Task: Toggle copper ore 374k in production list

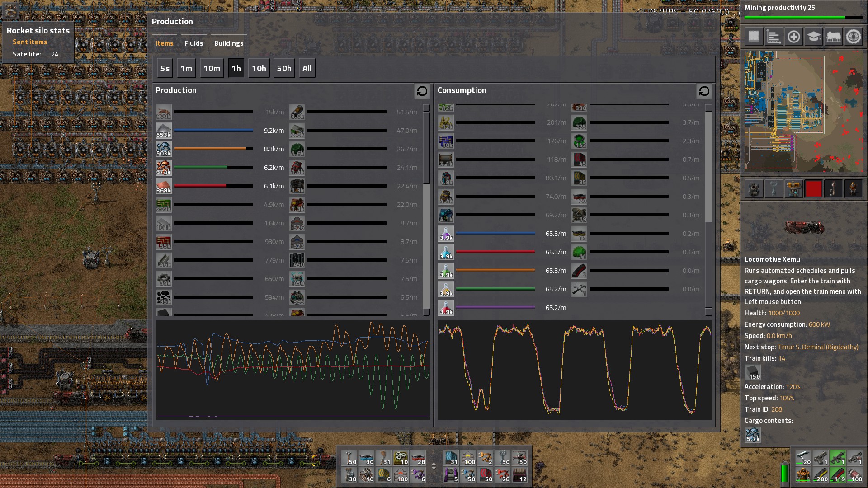Action: coord(164,168)
